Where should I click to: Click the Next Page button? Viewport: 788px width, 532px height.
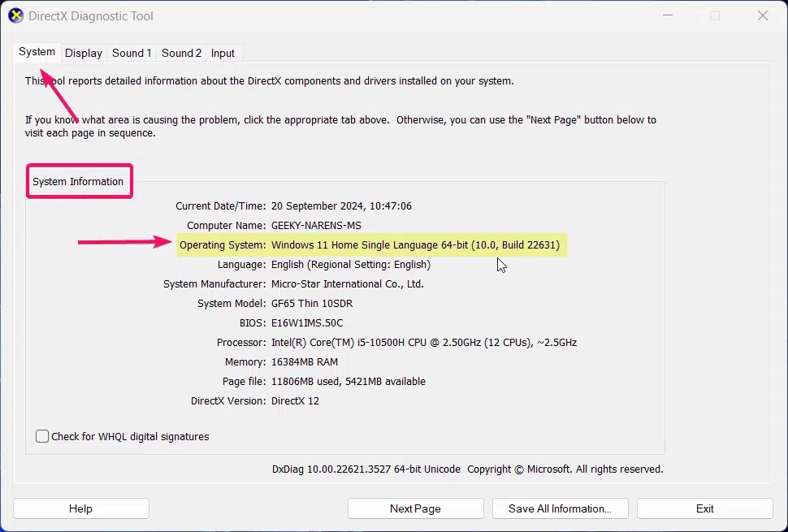[416, 508]
